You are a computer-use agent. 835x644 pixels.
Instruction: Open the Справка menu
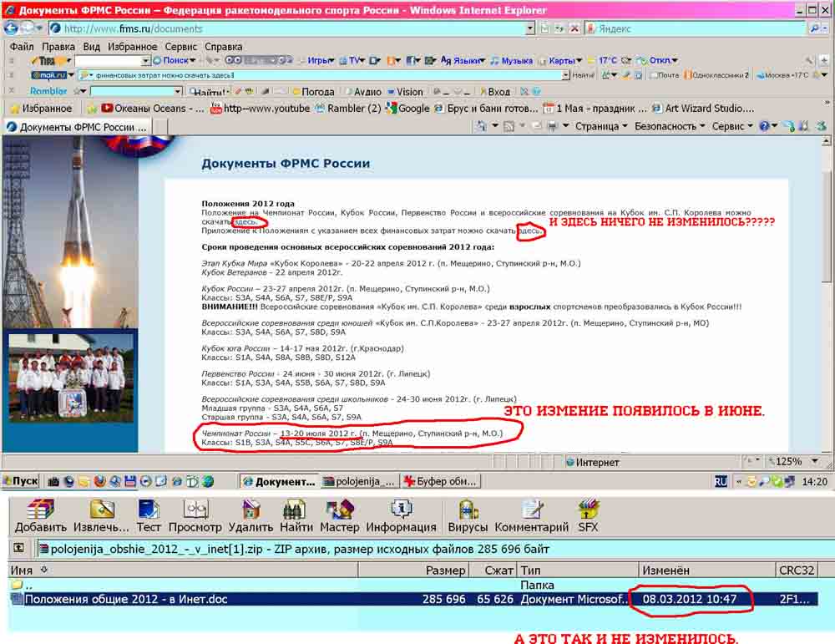(223, 47)
